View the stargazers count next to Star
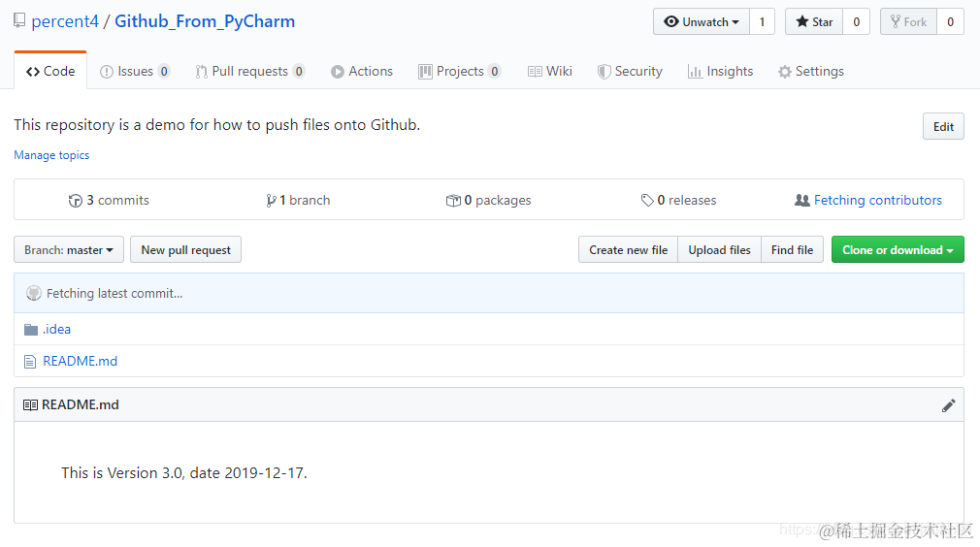The width and height of the screenshot is (980, 547). tap(856, 22)
